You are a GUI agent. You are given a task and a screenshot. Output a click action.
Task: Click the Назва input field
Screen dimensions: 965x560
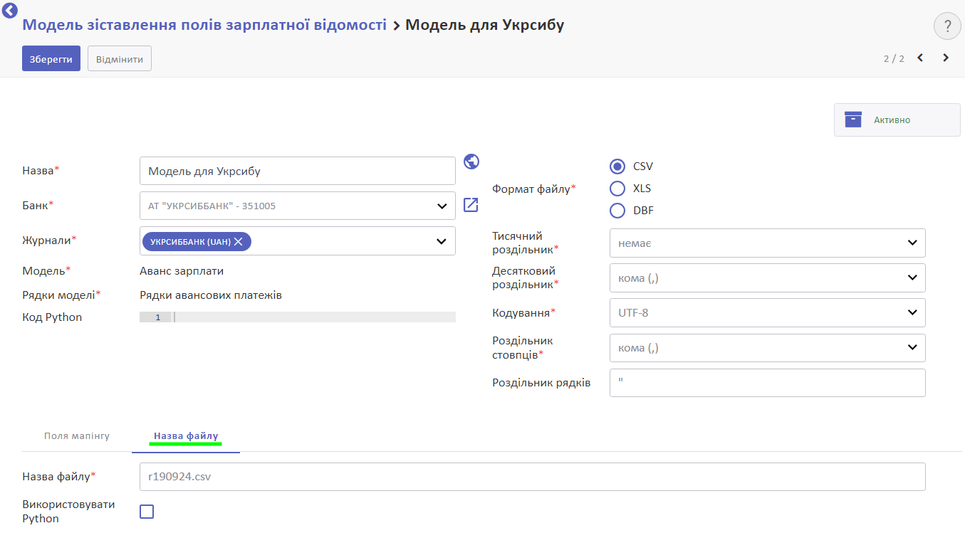[298, 171]
